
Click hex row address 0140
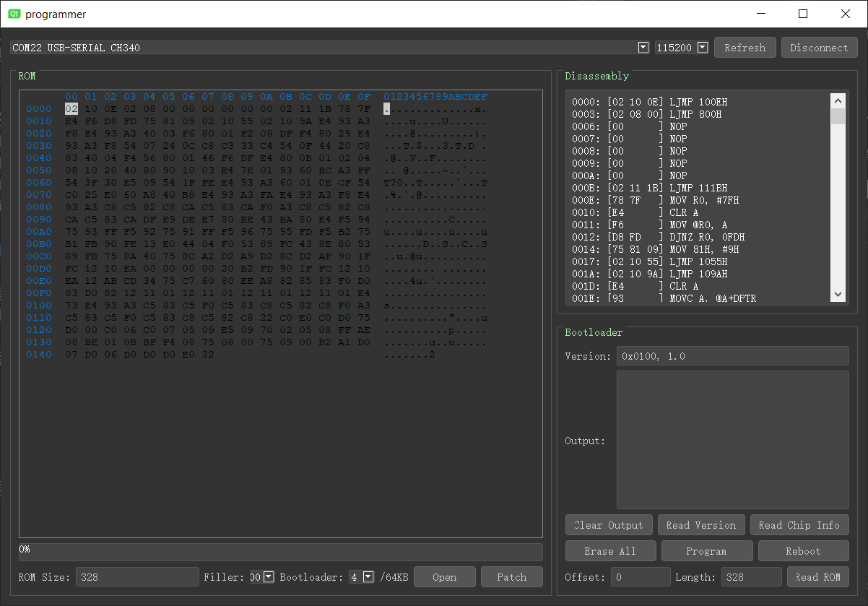tap(38, 355)
